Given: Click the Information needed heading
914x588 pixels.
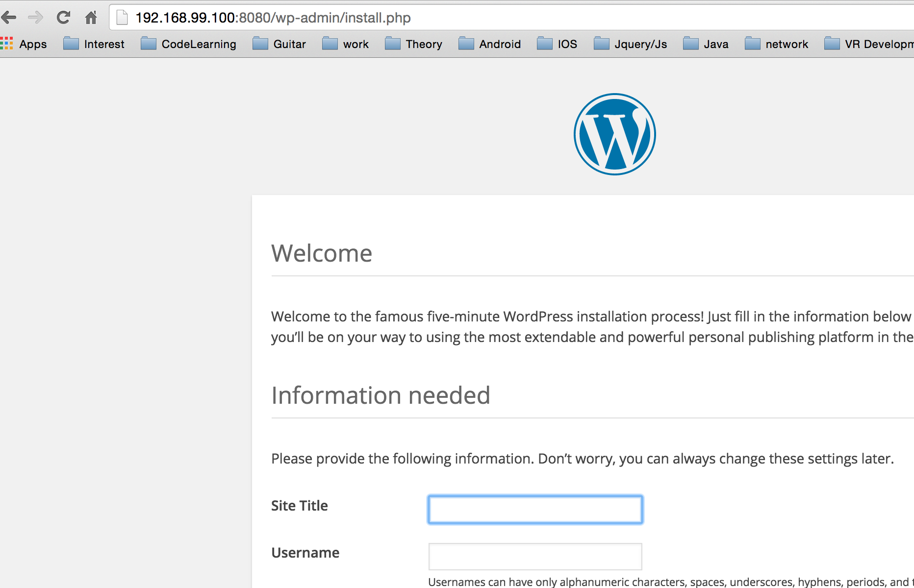Looking at the screenshot, I should [x=381, y=395].
